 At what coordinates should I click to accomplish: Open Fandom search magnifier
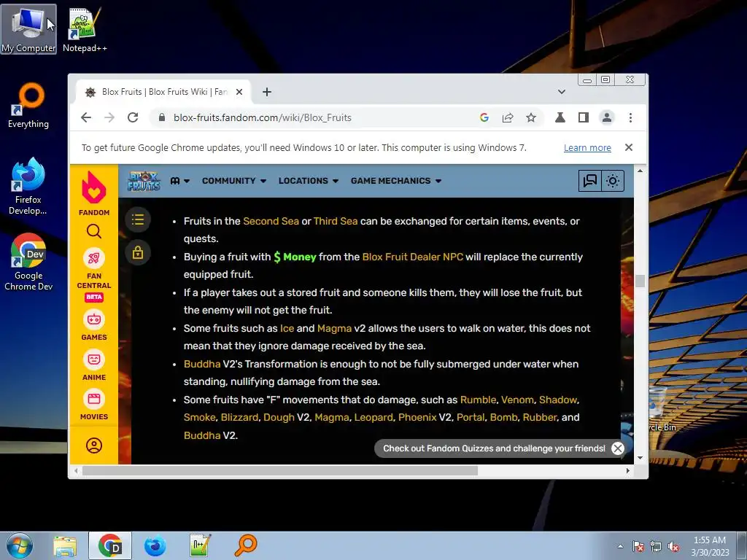(x=94, y=231)
